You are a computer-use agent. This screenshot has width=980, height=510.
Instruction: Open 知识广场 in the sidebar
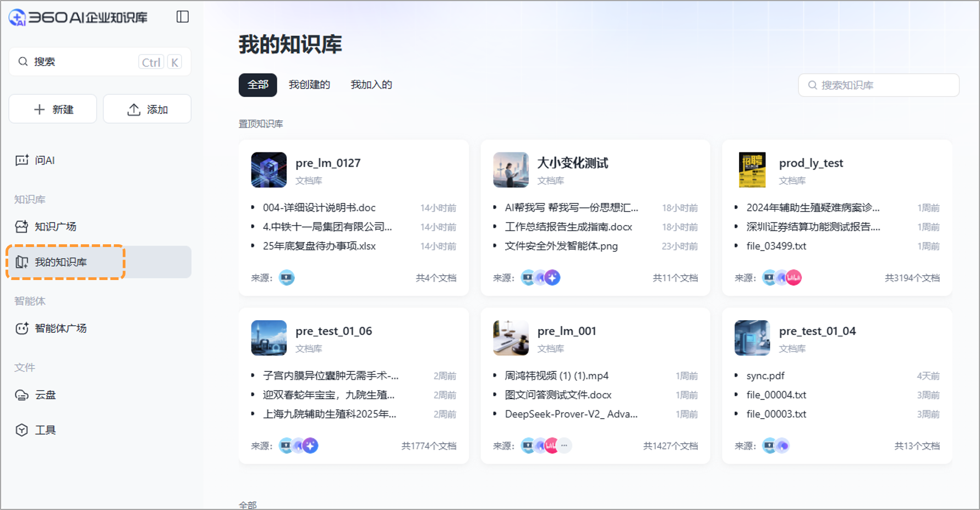[55, 226]
